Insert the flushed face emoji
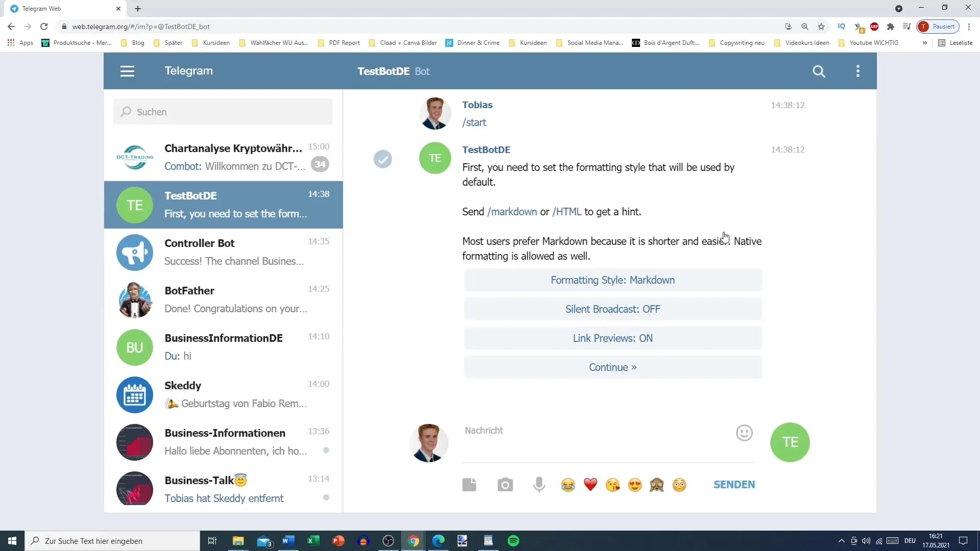This screenshot has width=980, height=551. [679, 485]
